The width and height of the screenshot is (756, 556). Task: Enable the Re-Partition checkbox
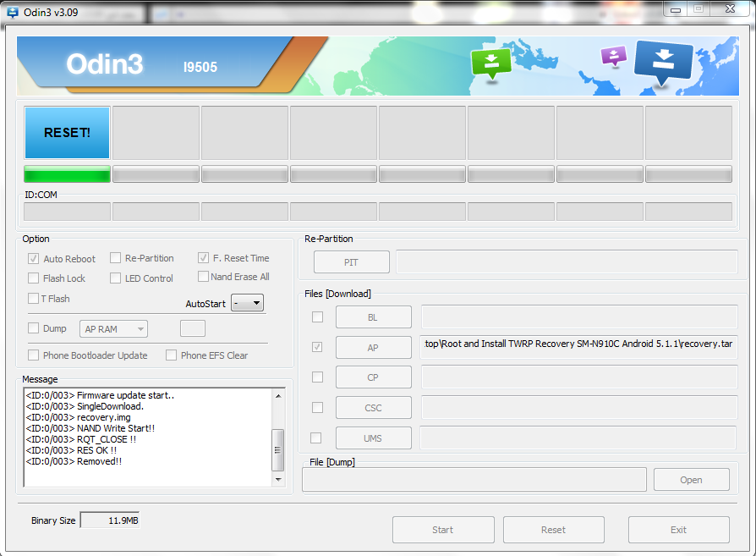pos(115,258)
